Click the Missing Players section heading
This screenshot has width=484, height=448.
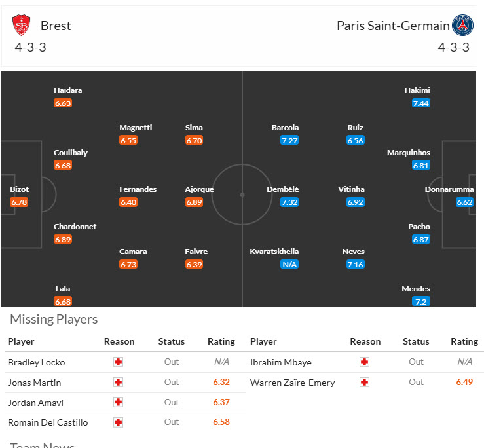coord(54,319)
